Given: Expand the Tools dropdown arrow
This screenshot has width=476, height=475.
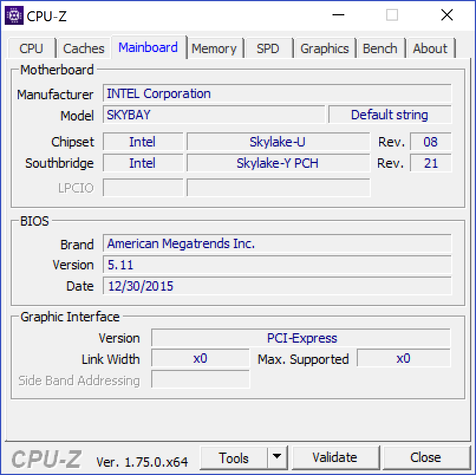Looking at the screenshot, I should pyautogui.click(x=277, y=457).
